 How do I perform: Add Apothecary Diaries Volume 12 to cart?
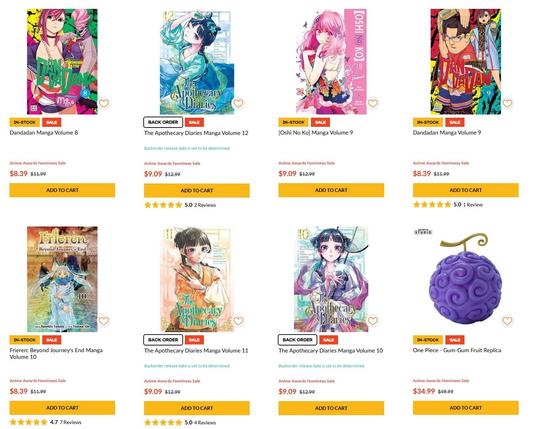197,190
